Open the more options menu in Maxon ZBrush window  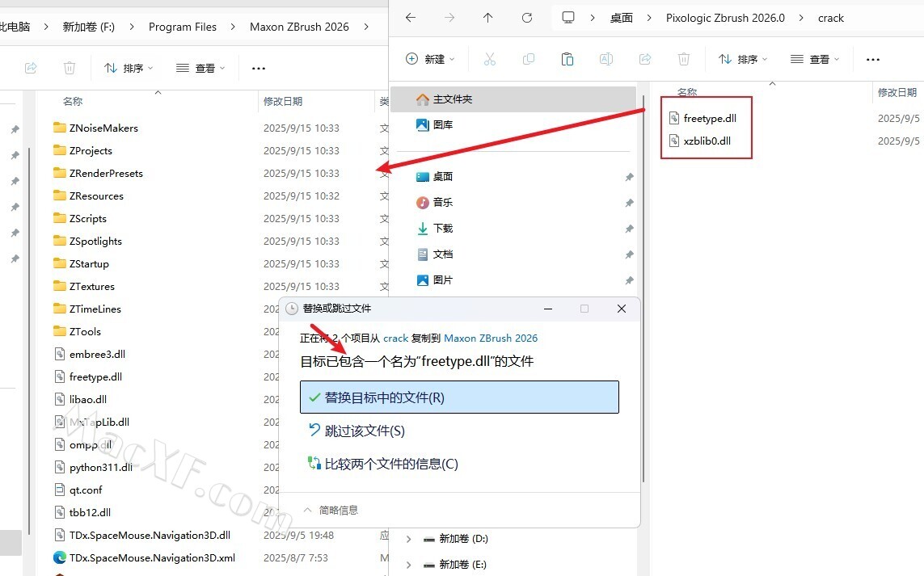259,69
